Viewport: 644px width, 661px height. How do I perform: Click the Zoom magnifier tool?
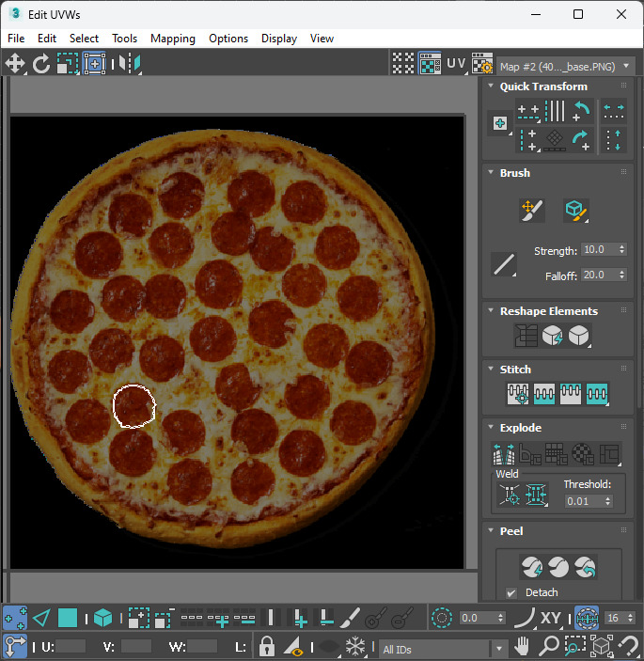[x=549, y=645]
